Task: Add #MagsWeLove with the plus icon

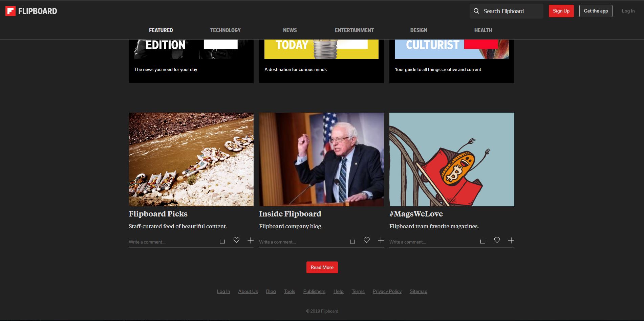Action: tap(511, 240)
